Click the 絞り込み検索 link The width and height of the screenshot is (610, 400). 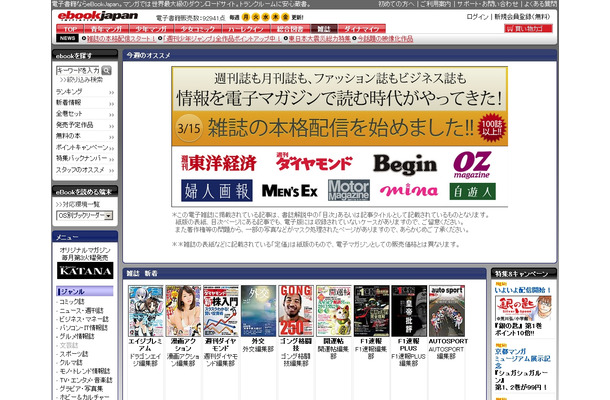pyautogui.click(x=82, y=80)
